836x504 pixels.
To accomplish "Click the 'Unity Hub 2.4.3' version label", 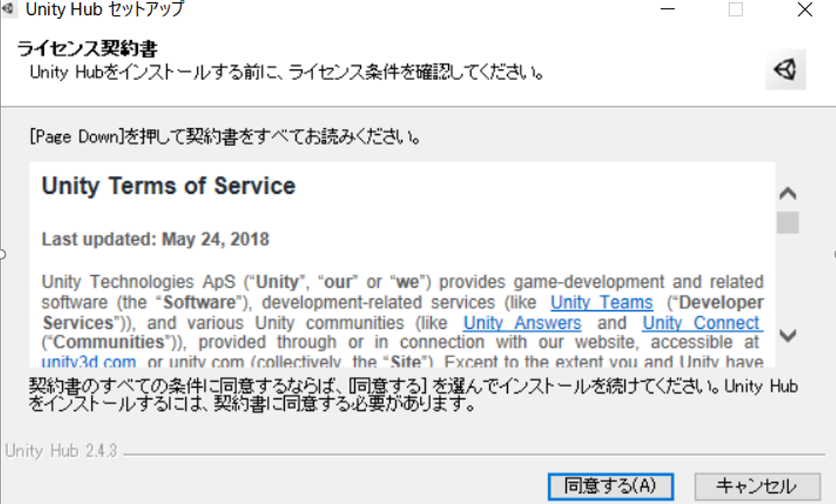I will [x=60, y=451].
